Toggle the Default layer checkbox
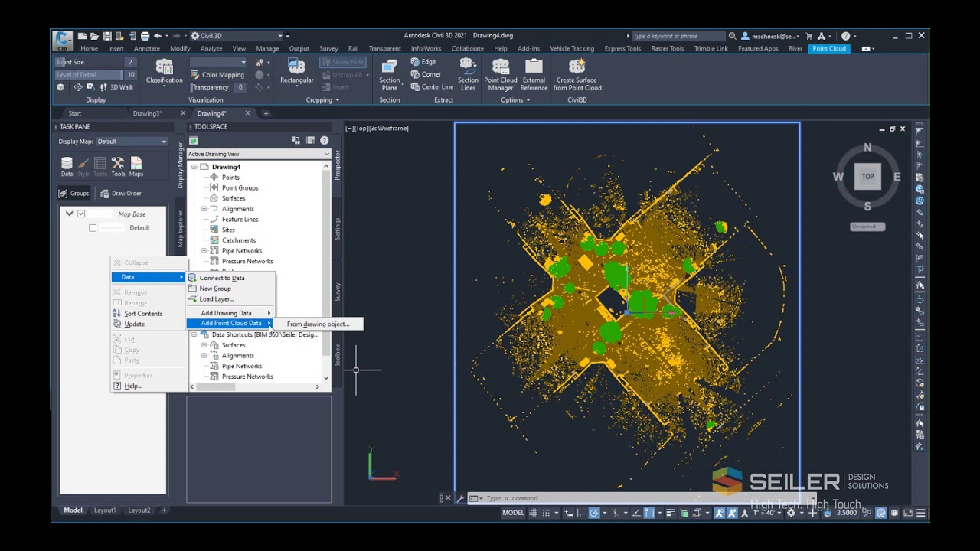The height and width of the screenshot is (551, 980). click(x=93, y=228)
